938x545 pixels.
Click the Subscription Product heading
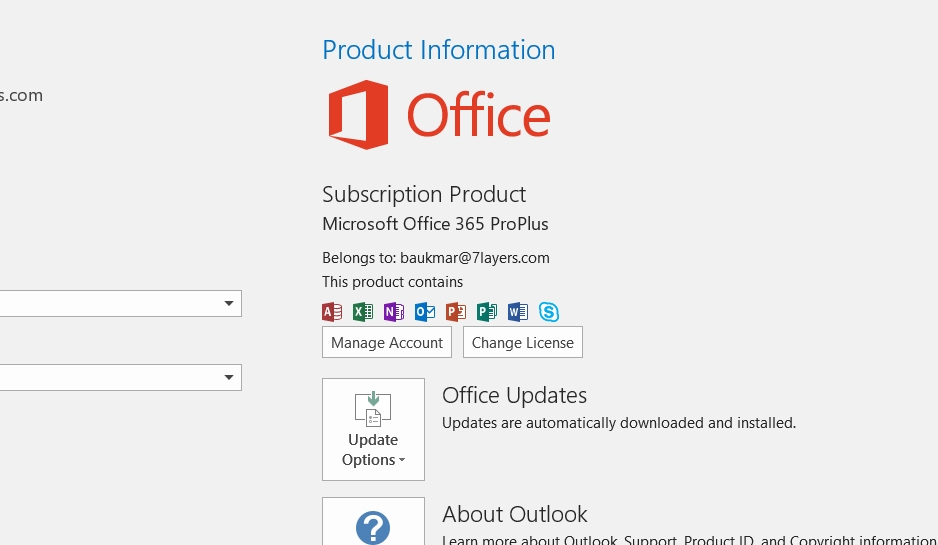point(424,194)
